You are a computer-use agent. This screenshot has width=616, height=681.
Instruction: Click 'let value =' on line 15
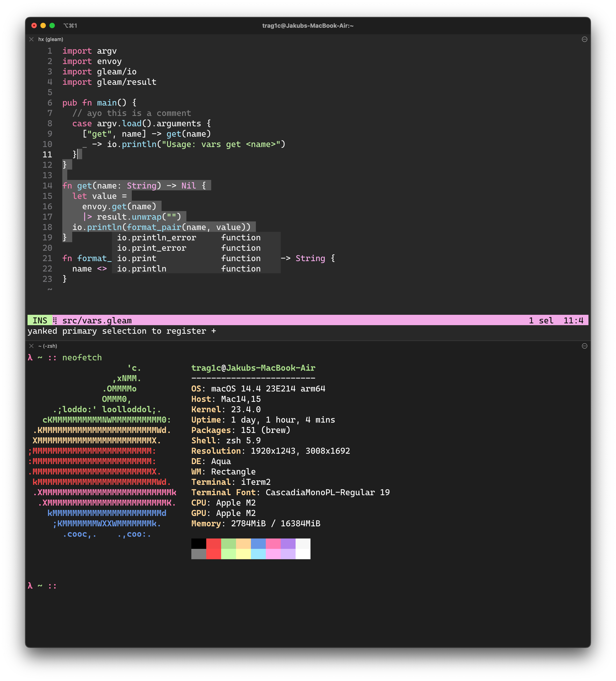click(100, 196)
